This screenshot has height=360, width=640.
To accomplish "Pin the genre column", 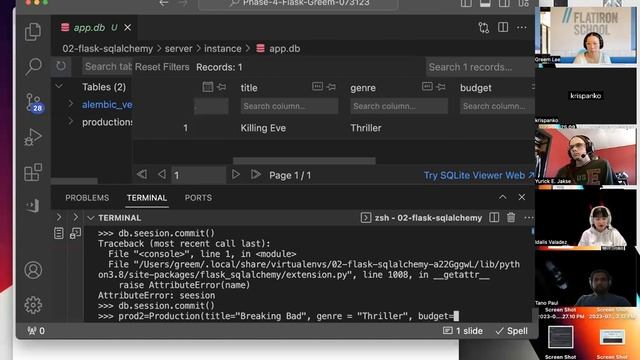I will click(x=441, y=87).
